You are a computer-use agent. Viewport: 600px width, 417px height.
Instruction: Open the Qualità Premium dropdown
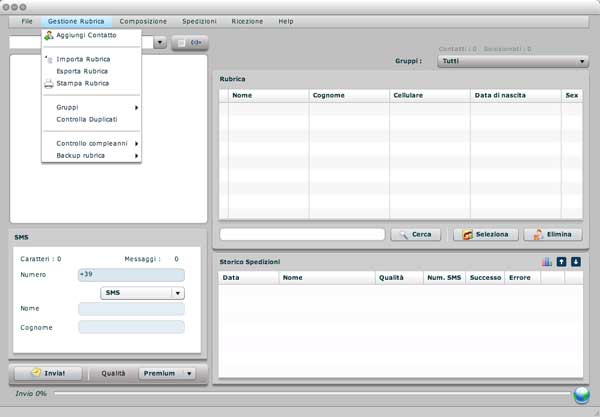coord(167,373)
